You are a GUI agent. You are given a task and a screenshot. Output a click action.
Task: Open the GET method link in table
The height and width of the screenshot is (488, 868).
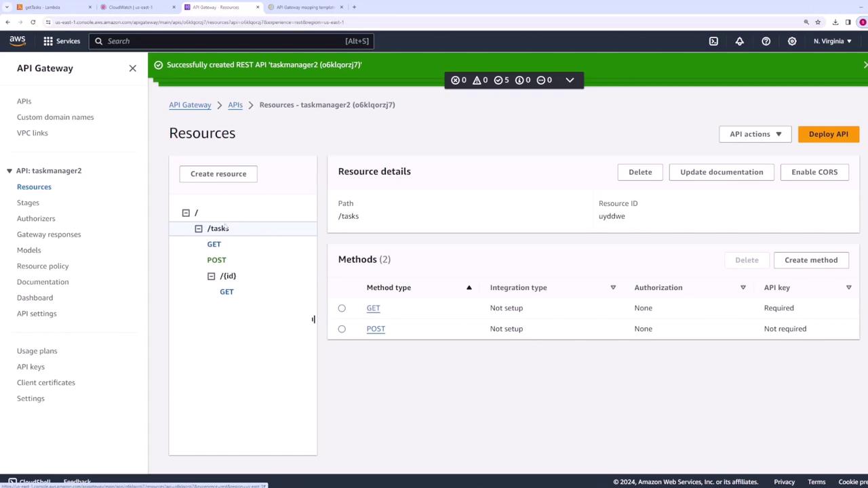click(x=373, y=308)
